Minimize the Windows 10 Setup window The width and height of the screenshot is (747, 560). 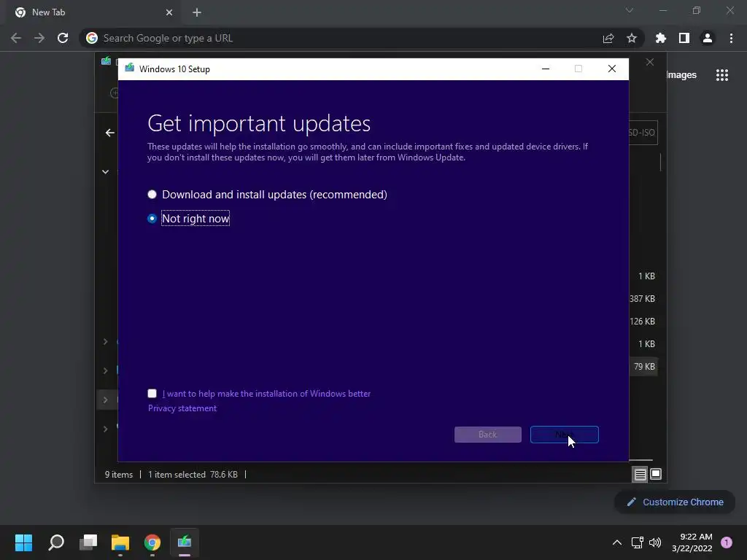pyautogui.click(x=546, y=69)
